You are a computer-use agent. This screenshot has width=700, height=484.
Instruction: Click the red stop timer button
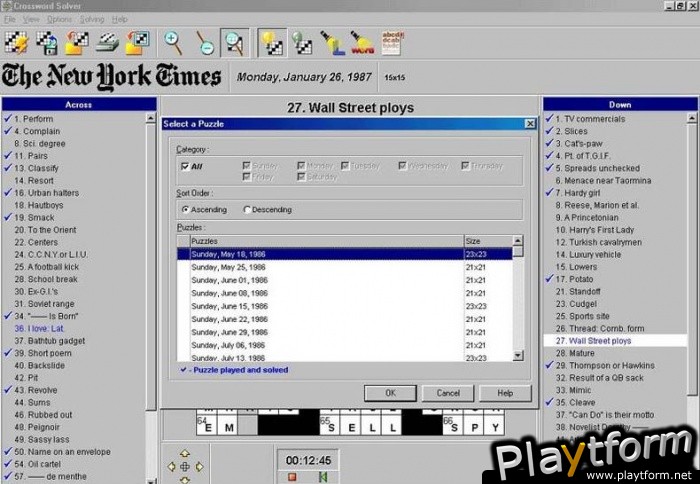pyautogui.click(x=292, y=477)
